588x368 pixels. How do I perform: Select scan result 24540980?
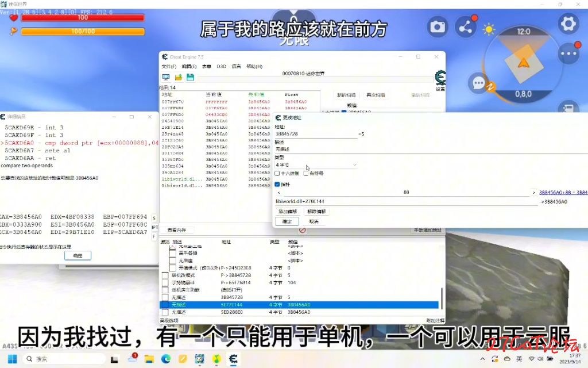(x=216, y=121)
